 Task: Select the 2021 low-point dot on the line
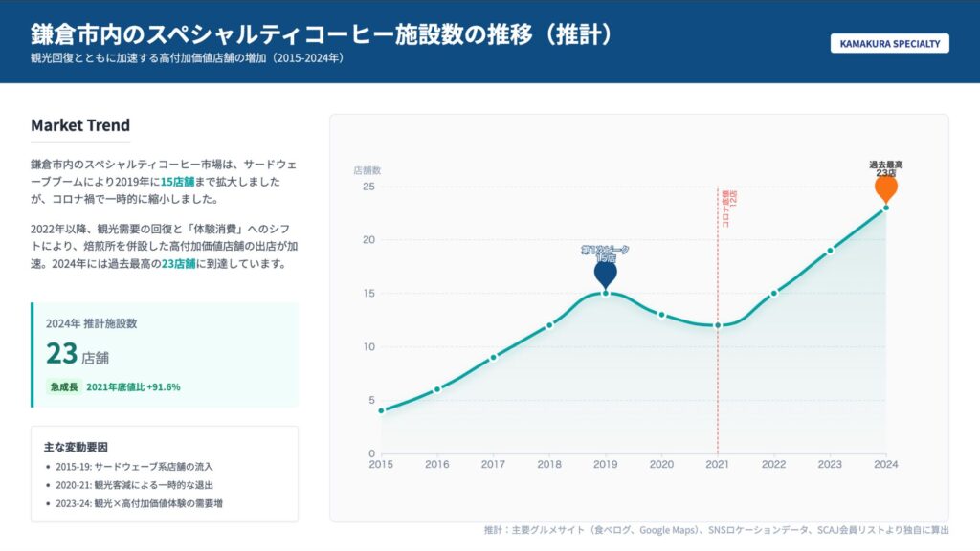tap(718, 325)
